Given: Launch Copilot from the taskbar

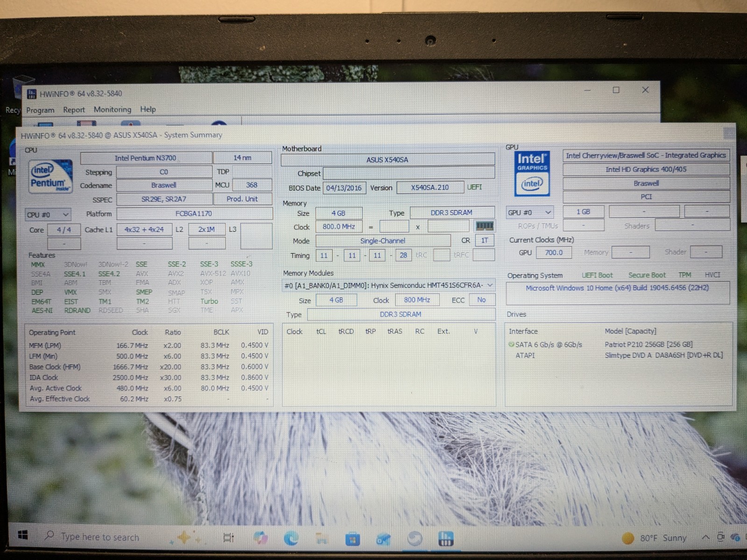Looking at the screenshot, I should point(261,538).
